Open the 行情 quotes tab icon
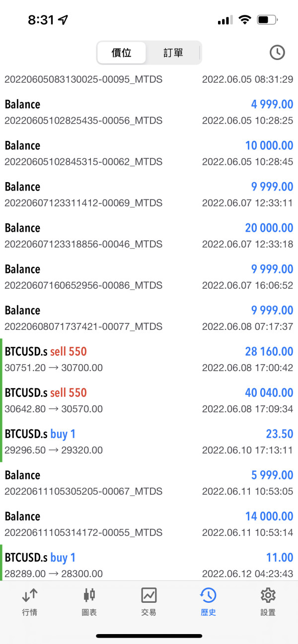298x644 pixels. pos(30,595)
